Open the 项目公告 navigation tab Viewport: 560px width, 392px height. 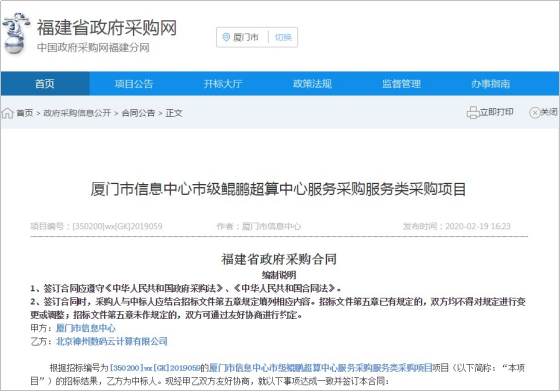tap(134, 84)
